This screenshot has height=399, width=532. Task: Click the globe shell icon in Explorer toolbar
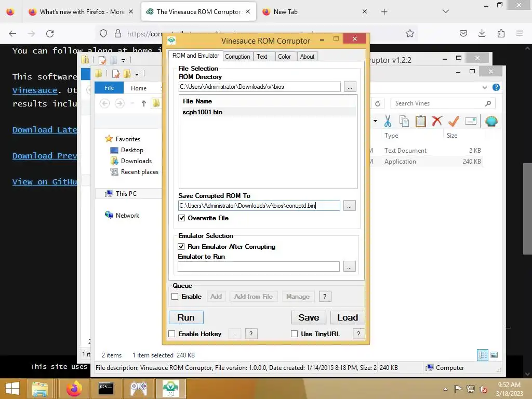click(491, 121)
